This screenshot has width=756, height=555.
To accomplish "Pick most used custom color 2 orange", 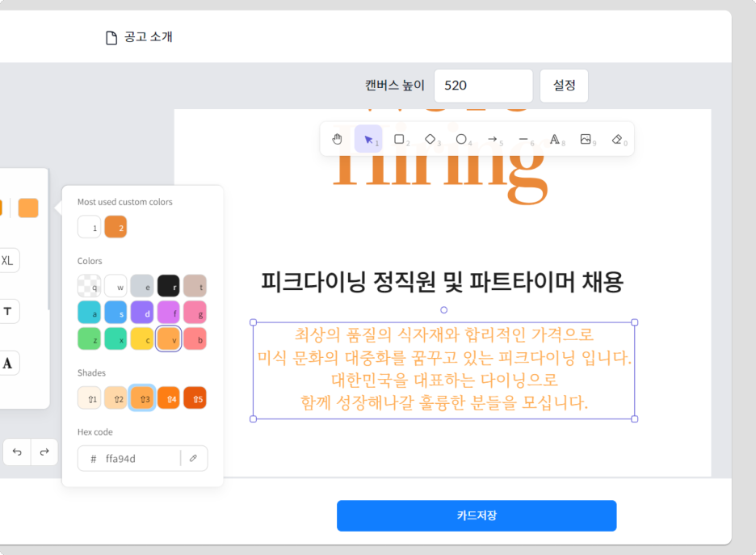I will click(115, 227).
